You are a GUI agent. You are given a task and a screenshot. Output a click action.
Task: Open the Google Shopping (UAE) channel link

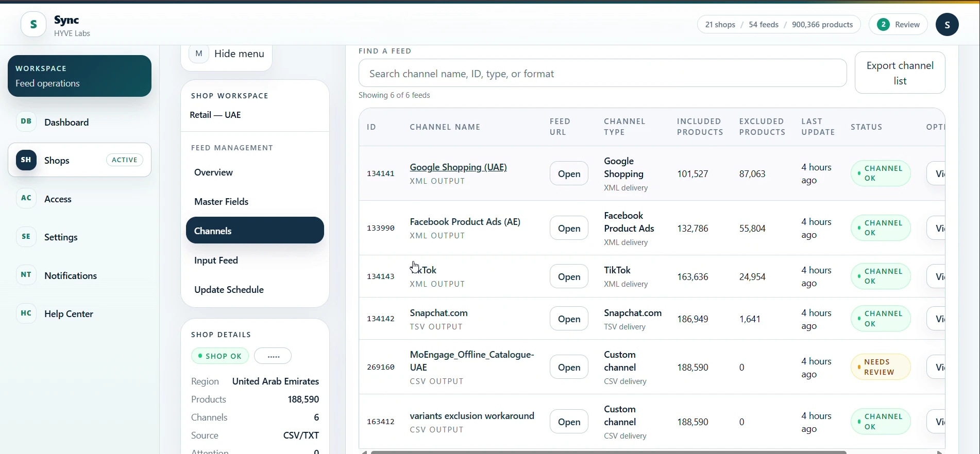(458, 167)
